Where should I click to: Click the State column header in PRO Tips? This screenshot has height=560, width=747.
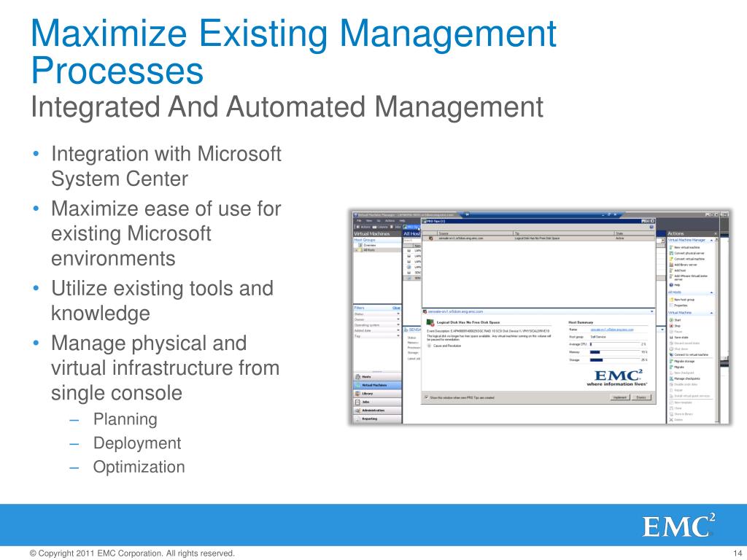pyautogui.click(x=635, y=233)
